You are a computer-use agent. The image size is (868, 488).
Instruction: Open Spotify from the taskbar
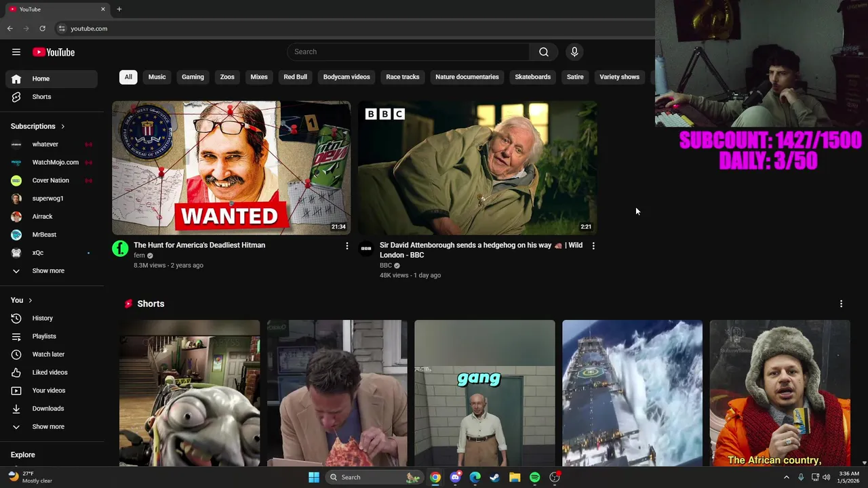tap(535, 477)
